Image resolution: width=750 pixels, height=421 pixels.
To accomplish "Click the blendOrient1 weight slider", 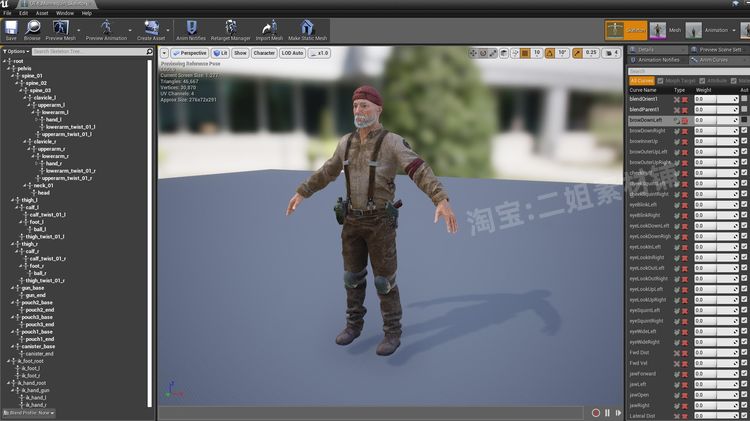I will click(x=716, y=99).
